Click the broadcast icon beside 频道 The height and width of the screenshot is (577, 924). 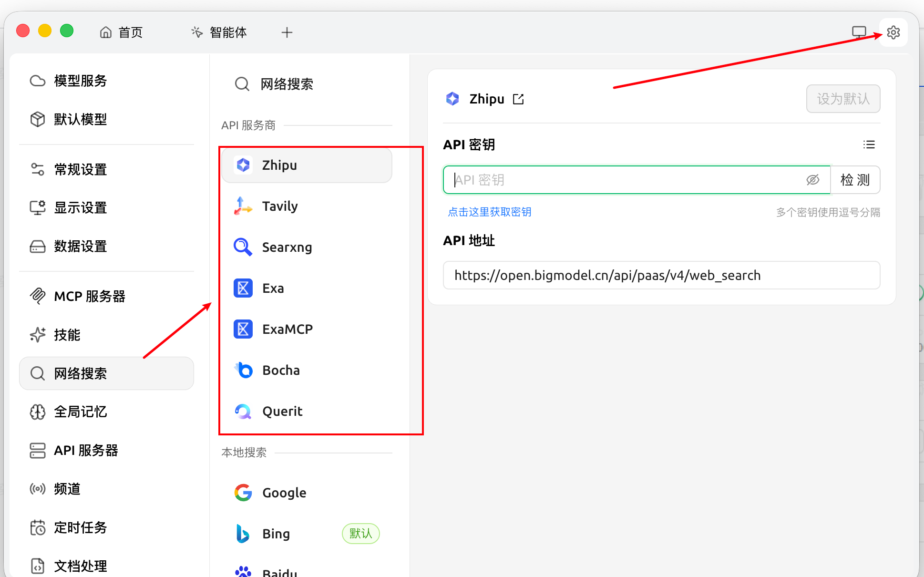click(x=38, y=489)
